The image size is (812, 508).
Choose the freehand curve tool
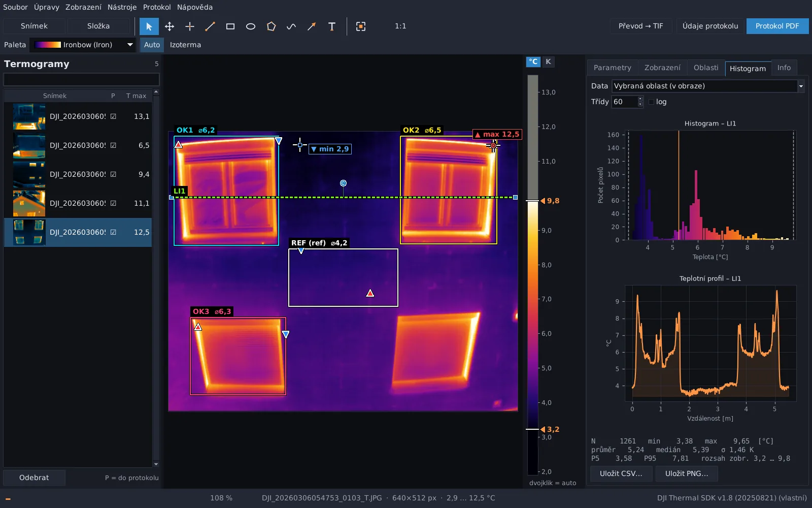coord(291,26)
